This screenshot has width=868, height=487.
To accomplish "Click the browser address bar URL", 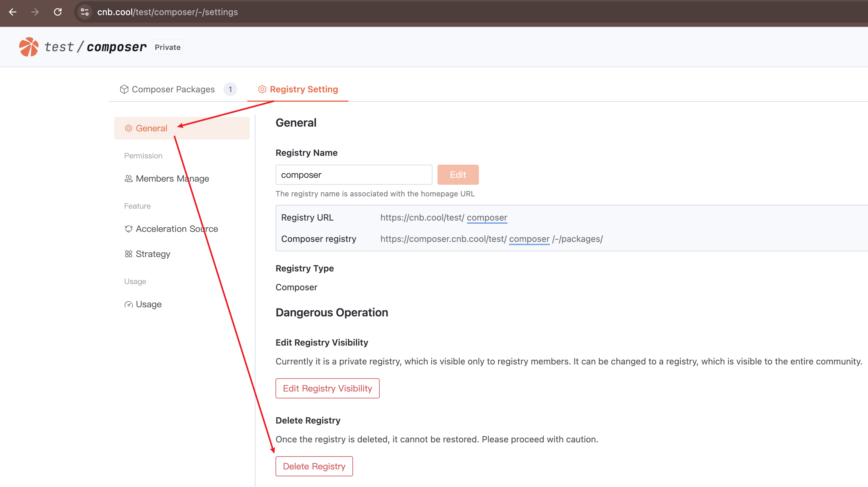I will pos(167,12).
